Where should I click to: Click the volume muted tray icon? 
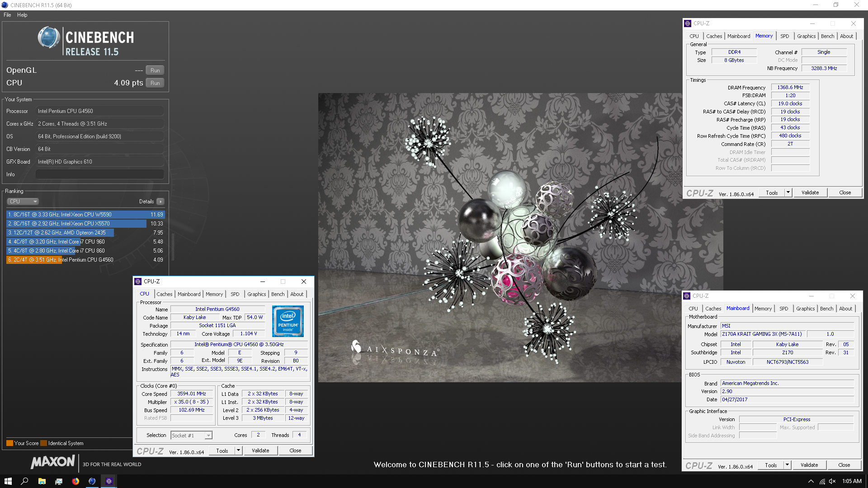point(832,481)
